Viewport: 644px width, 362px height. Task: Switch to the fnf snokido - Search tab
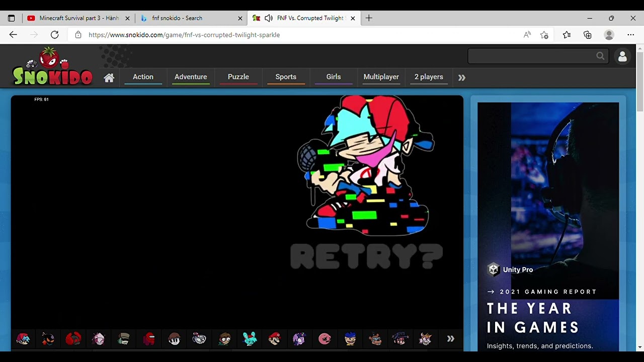pos(192,18)
